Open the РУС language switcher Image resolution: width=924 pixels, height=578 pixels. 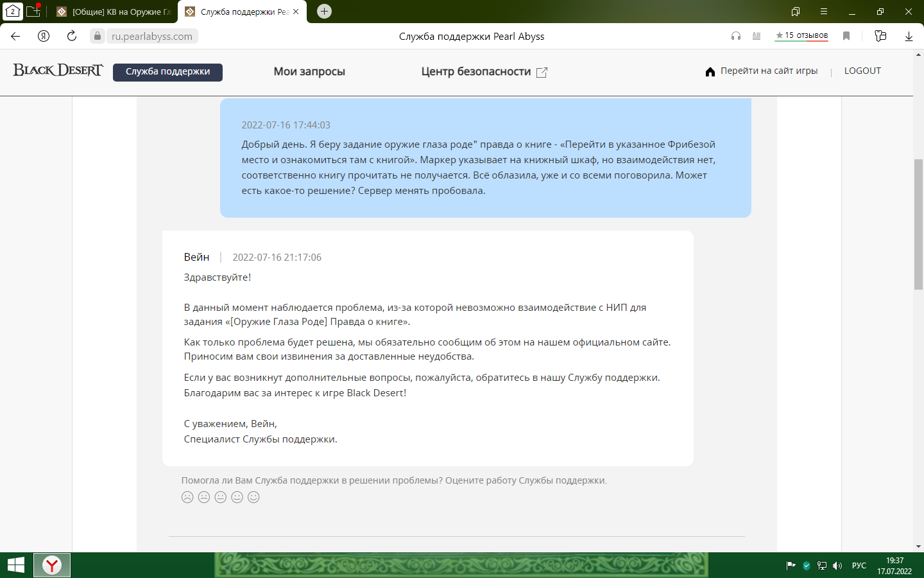tap(859, 566)
